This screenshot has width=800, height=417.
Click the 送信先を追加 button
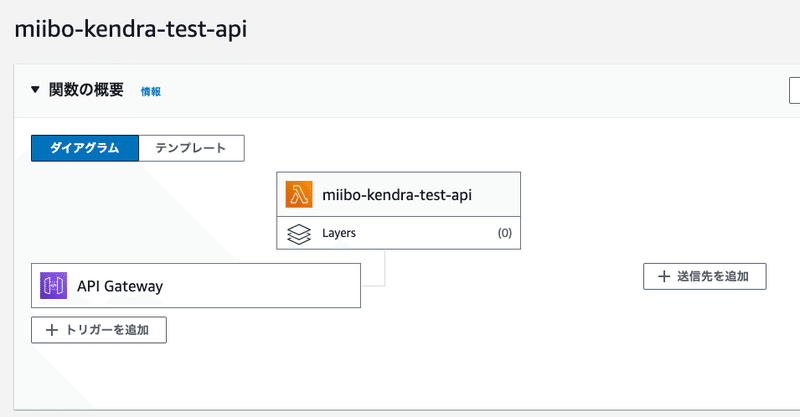tap(705, 276)
